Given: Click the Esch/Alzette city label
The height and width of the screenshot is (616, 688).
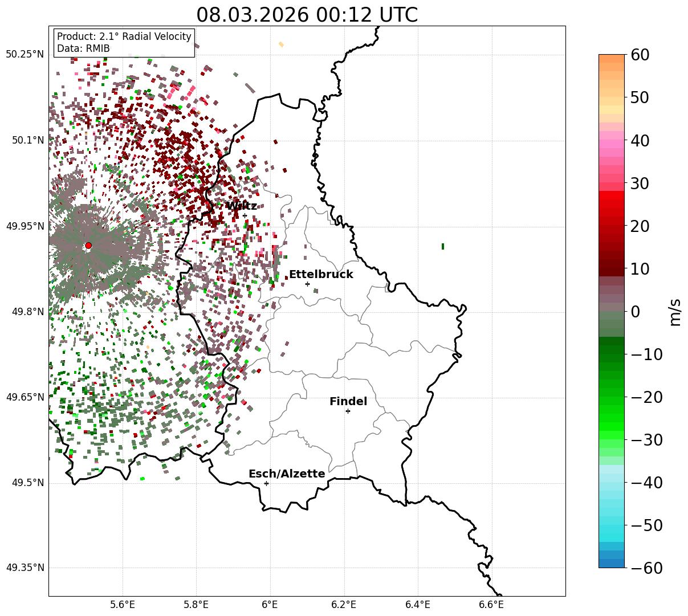Looking at the screenshot, I should click(287, 474).
